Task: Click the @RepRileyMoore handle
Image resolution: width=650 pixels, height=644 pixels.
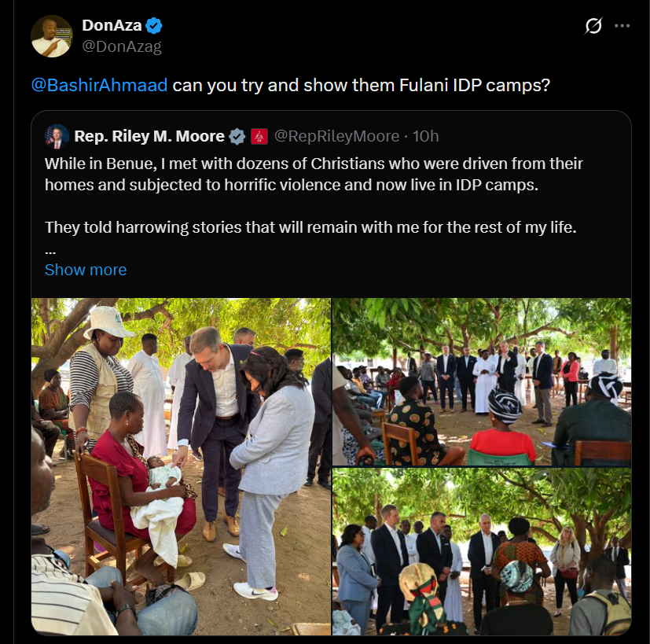Action: point(336,136)
